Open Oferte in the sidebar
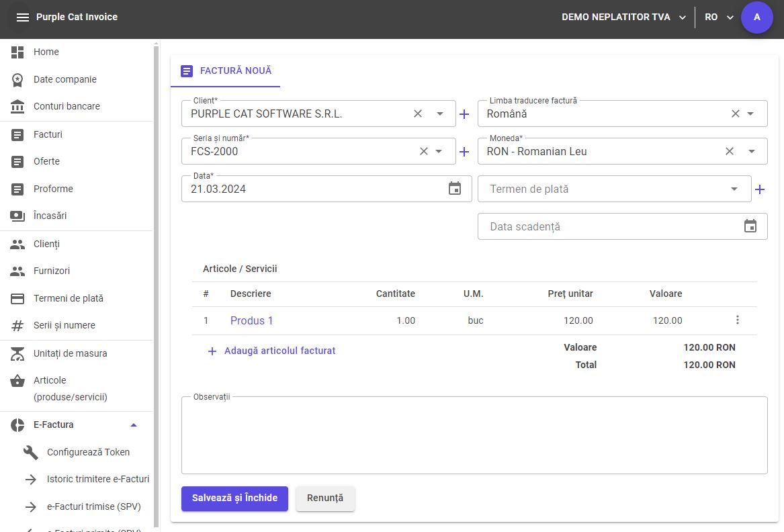 point(46,161)
